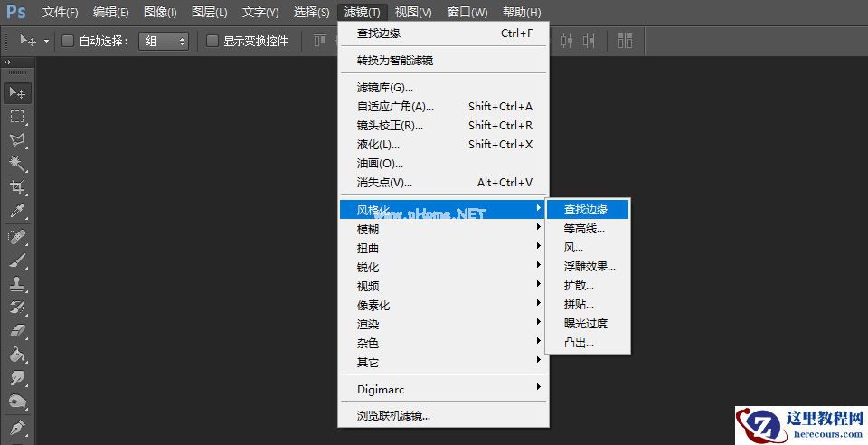The image size is (868, 445).
Task: Open 滤镜库(G)...
Action: coord(443,88)
